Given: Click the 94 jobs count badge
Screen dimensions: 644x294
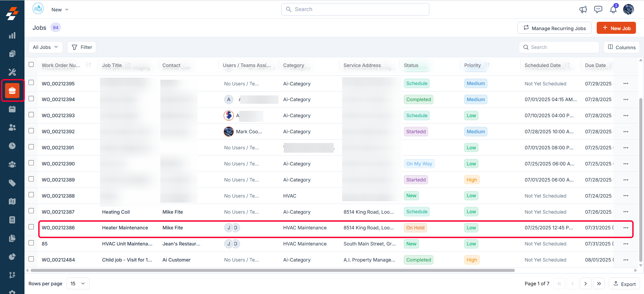Looking at the screenshot, I should coord(56,27).
